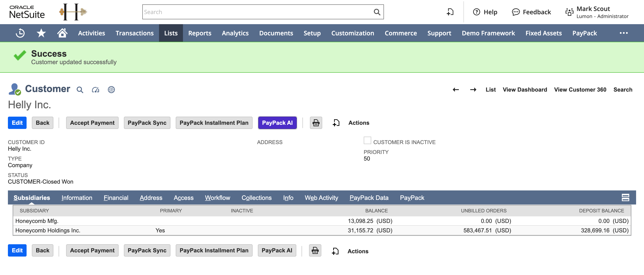Screen dimensions: 644x275
Task: Click the Search link at page right
Action: pos(622,89)
